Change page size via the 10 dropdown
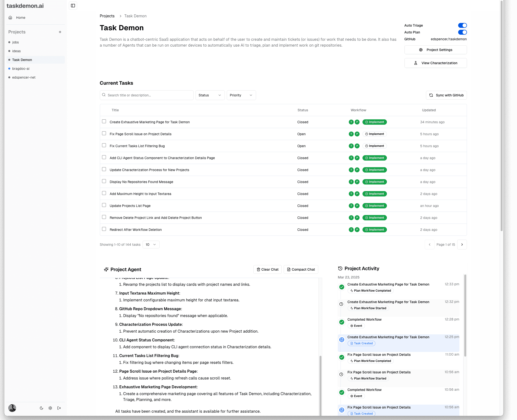Viewport: 517px width, 420px height. [151, 244]
